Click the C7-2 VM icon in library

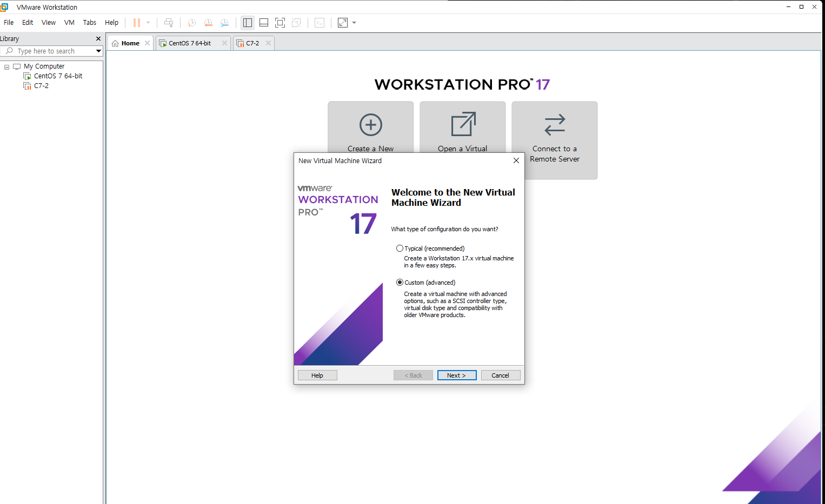27,86
